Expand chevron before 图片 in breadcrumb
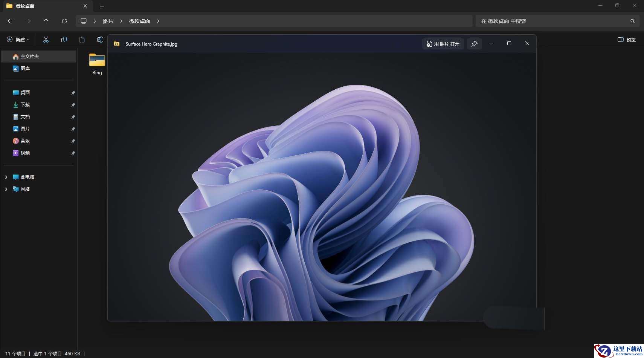644x358 pixels. click(95, 21)
